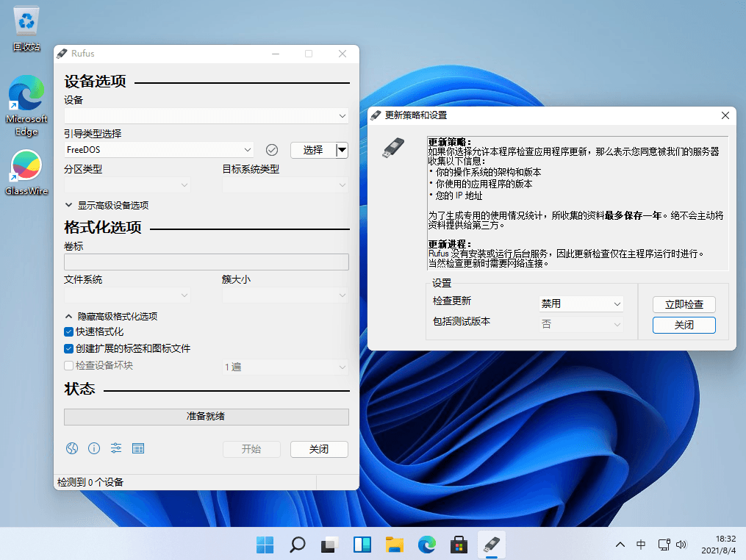Viewport: 746px width, 560px height.
Task: Click the 检测到 0 个设备 status text
Action: coord(90,482)
